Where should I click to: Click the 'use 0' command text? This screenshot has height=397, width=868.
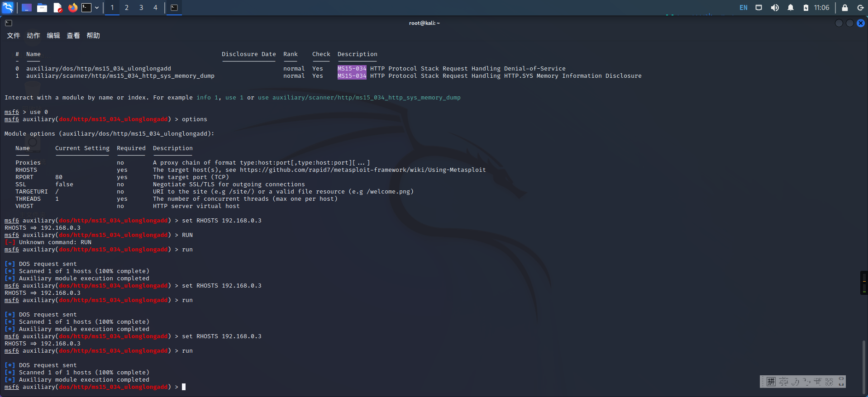tap(39, 112)
